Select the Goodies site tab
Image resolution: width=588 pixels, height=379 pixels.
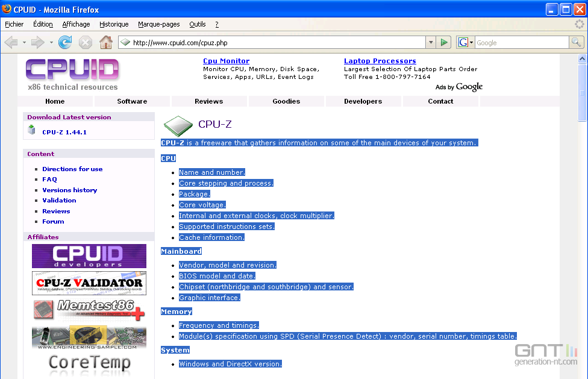pos(286,101)
